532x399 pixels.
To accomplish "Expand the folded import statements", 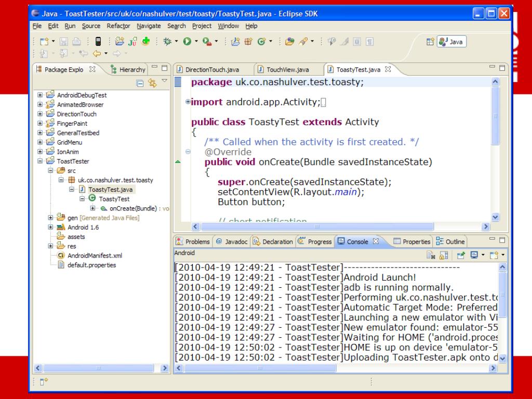I will [188, 101].
